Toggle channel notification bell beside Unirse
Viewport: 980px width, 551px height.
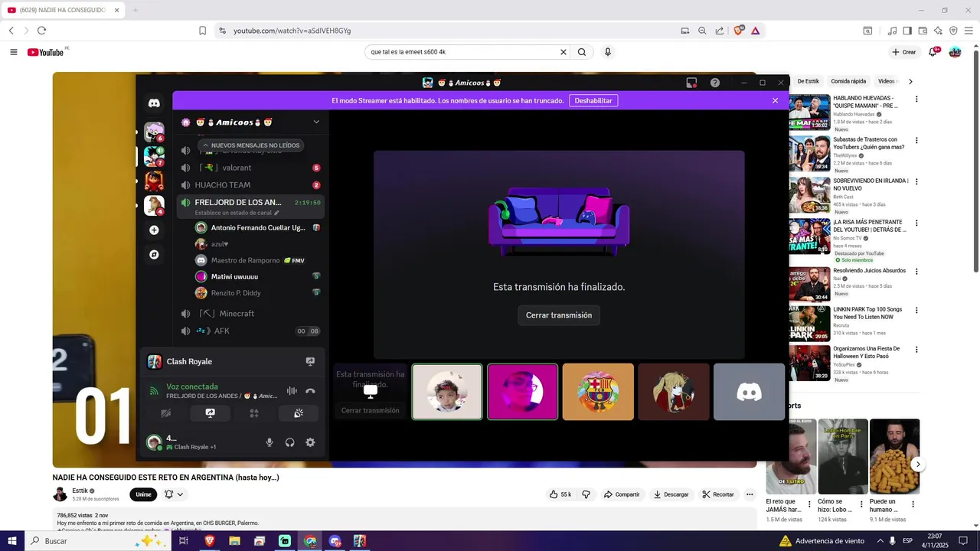(174, 494)
